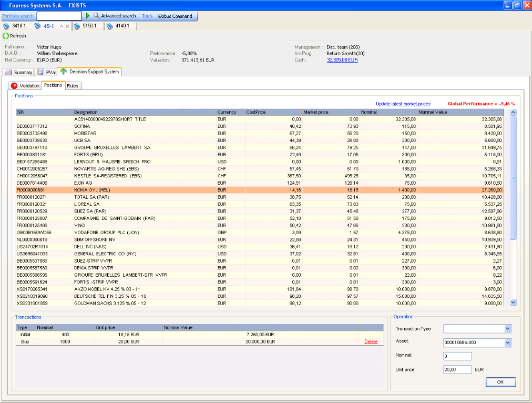Open the Validation sub-tab

click(x=25, y=86)
